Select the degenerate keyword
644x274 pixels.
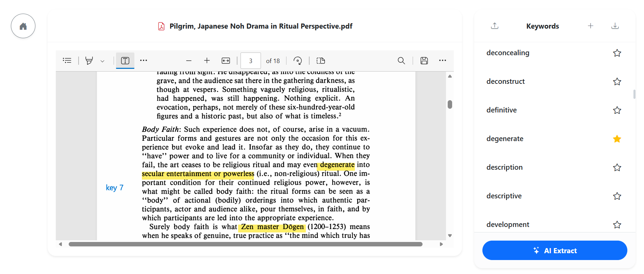[x=505, y=139]
